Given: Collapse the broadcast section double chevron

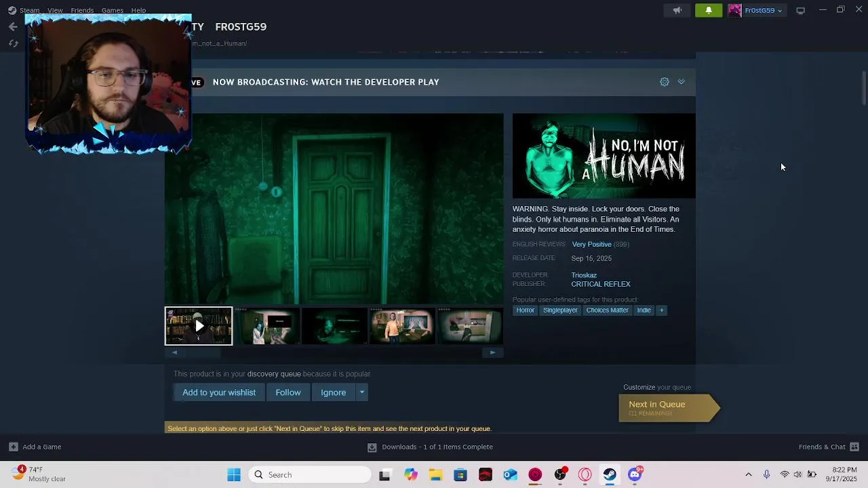Looking at the screenshot, I should (682, 82).
